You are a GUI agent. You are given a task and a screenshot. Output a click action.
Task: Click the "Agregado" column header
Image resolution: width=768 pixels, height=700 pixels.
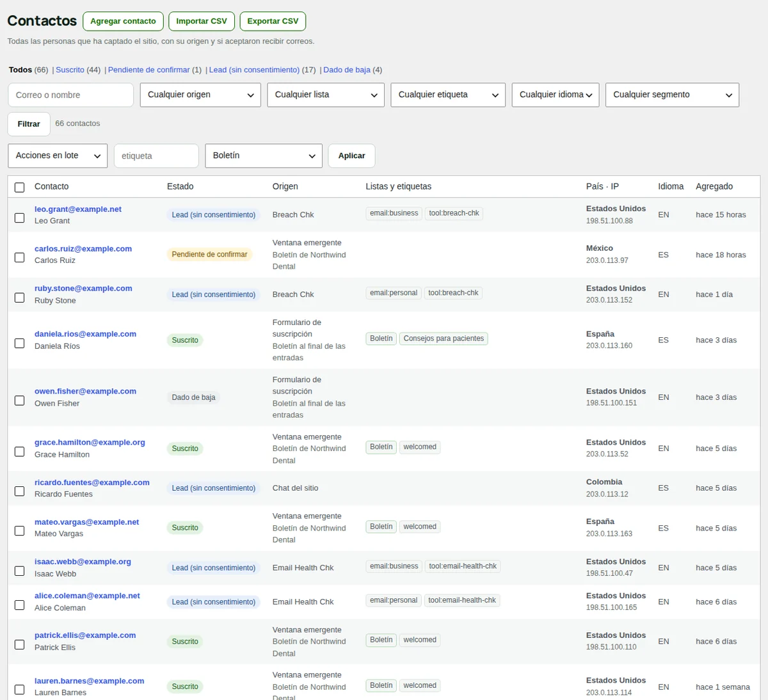tap(714, 186)
